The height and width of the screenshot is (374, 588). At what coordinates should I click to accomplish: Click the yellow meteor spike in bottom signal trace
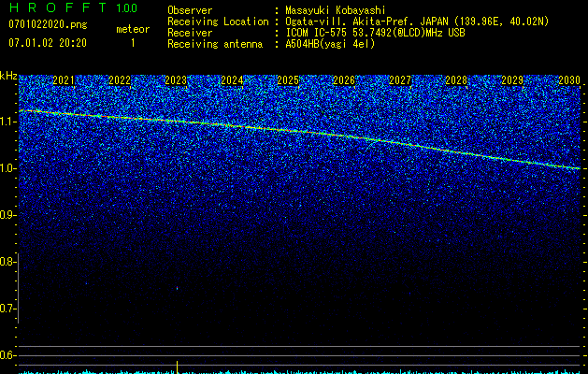(177, 367)
